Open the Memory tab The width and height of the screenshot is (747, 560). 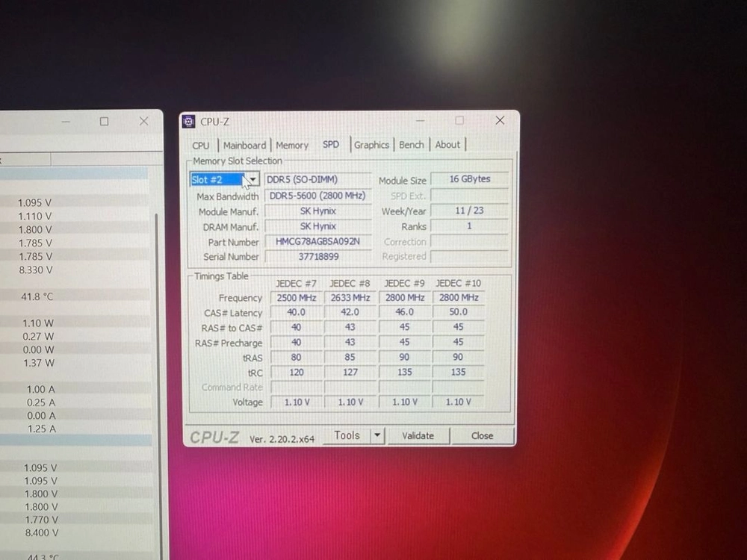pyautogui.click(x=292, y=146)
